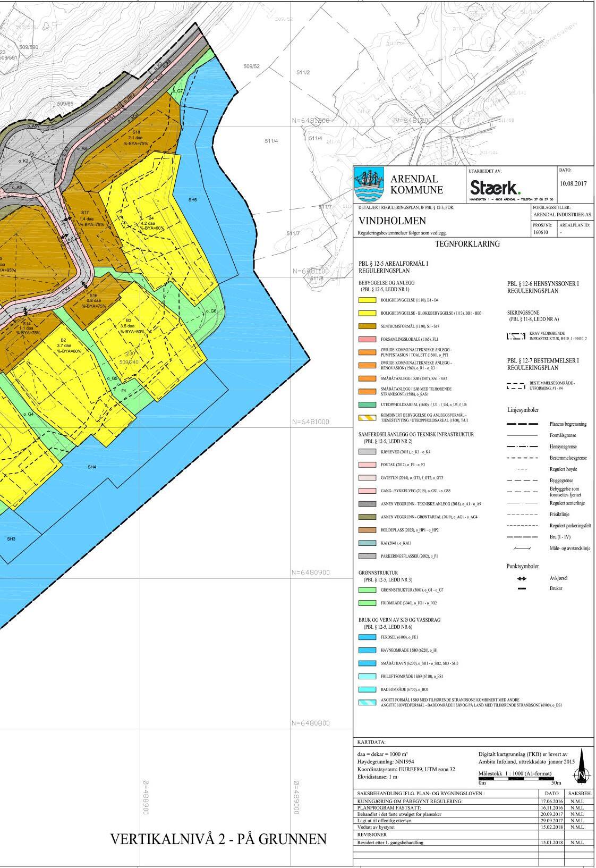
Task: Click the Bestemmelsesgrense dashed line symbol
Action: [x=523, y=458]
